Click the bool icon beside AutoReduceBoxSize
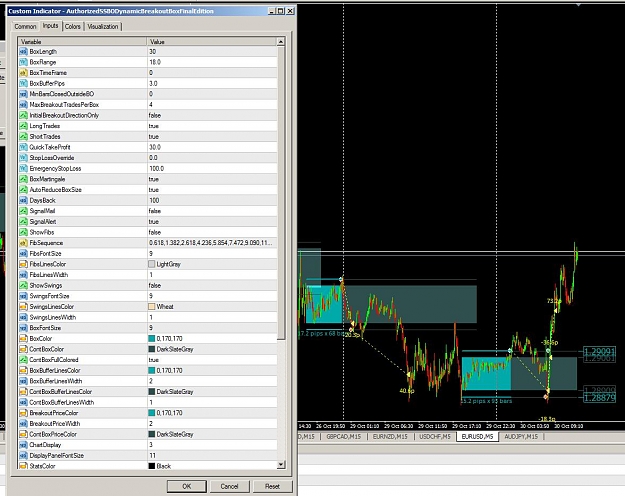Screen dimensions: 625x496 [24, 190]
